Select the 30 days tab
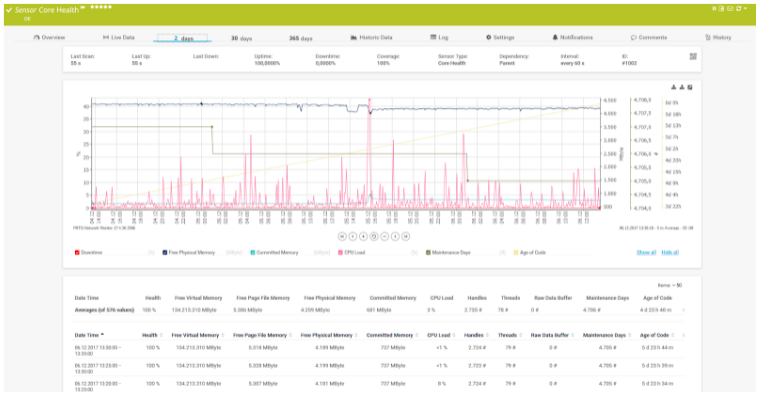The height and width of the screenshot is (397, 762). pos(242,38)
